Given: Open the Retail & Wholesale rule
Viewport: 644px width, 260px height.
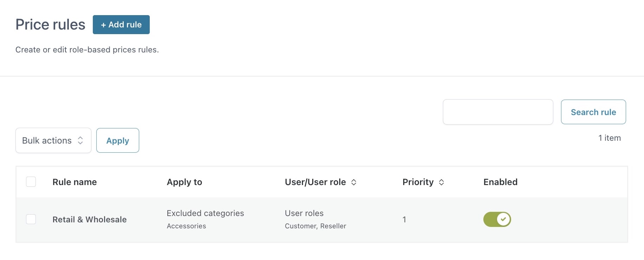Looking at the screenshot, I should point(90,220).
